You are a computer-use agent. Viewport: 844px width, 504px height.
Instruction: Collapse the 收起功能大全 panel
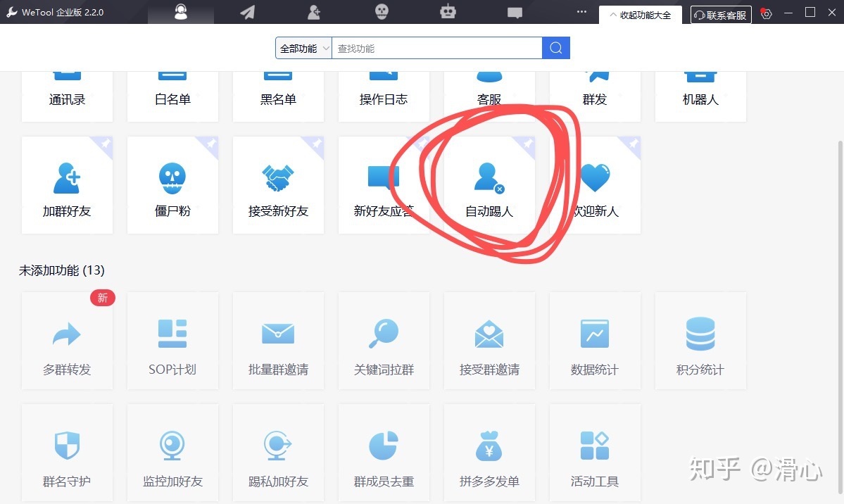pyautogui.click(x=640, y=15)
